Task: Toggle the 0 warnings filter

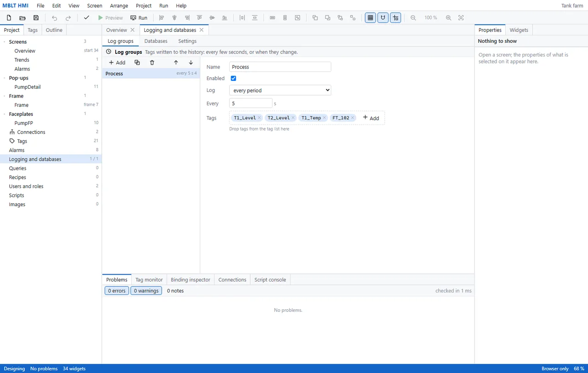Action: [146, 291]
